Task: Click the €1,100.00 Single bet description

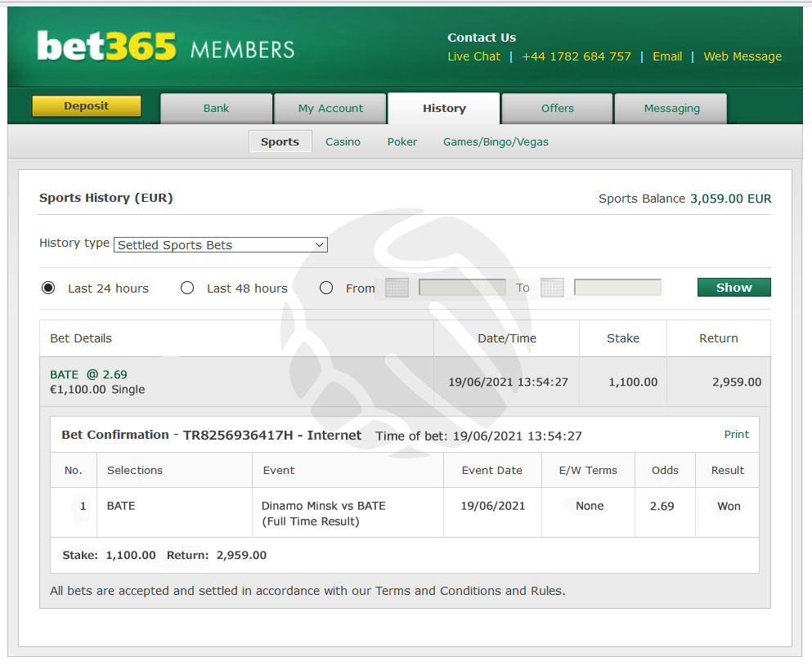Action: point(97,390)
